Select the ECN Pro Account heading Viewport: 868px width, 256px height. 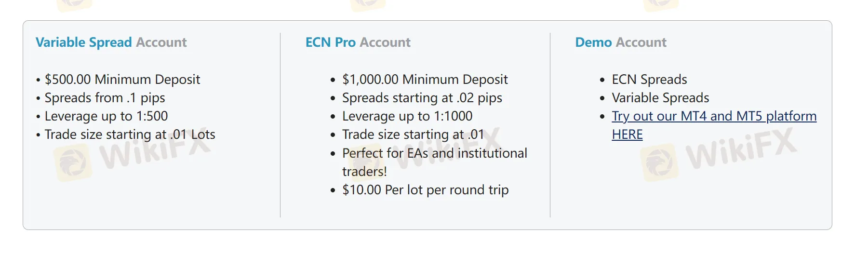[358, 42]
